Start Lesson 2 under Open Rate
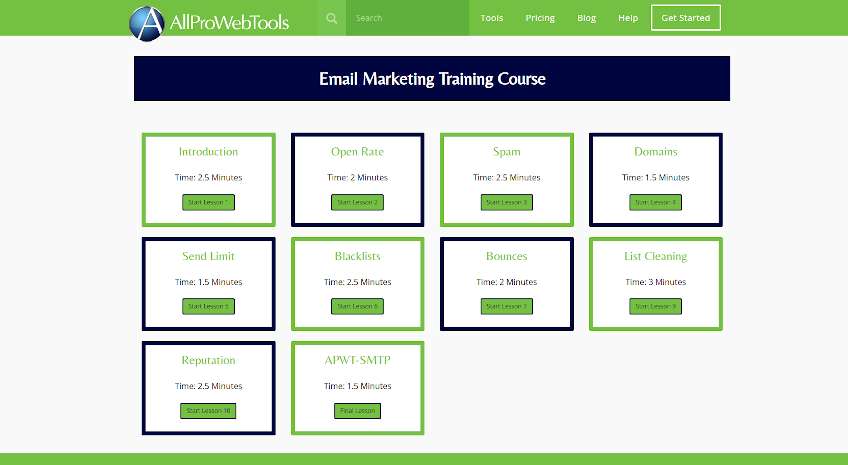Screen dimensions: 848x465 coord(357,202)
